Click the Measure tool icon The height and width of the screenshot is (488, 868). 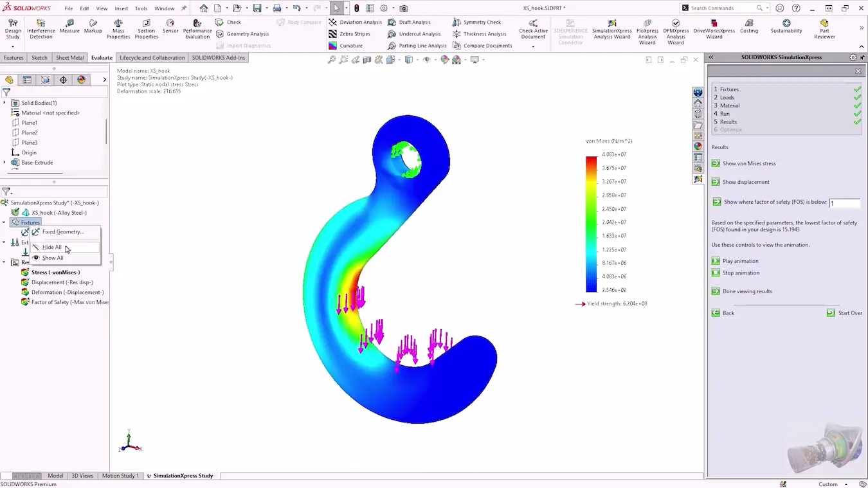pos(69,23)
